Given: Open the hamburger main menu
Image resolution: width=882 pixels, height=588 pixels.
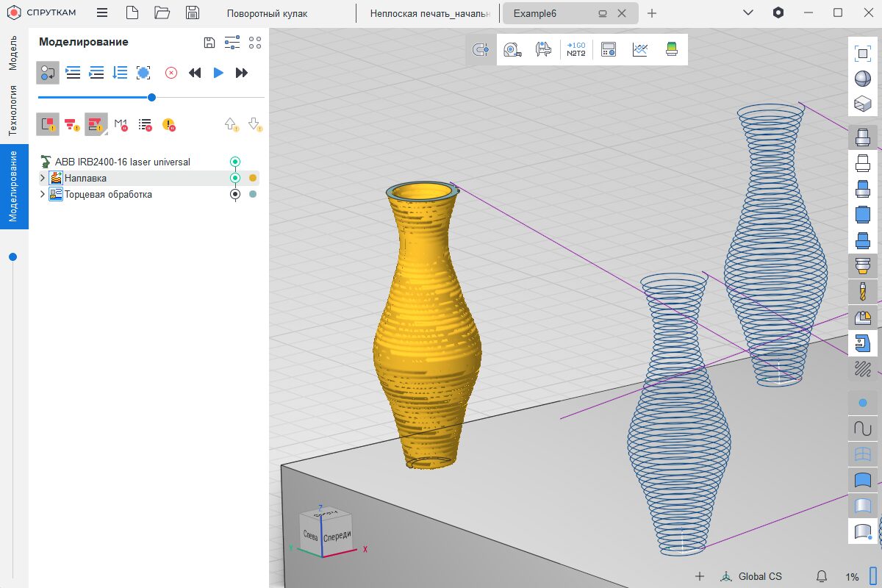Looking at the screenshot, I should point(102,13).
